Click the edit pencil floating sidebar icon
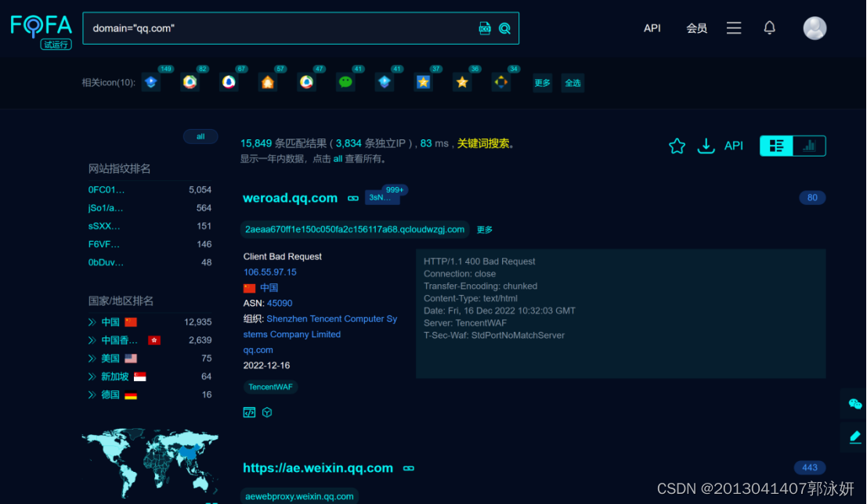This screenshot has height=504, width=867. tap(854, 437)
